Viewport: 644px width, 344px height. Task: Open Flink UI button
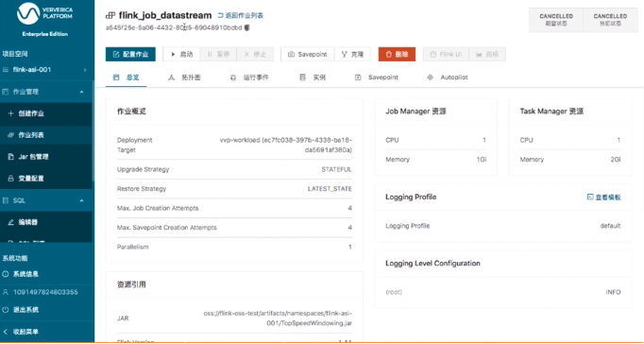pyautogui.click(x=446, y=54)
